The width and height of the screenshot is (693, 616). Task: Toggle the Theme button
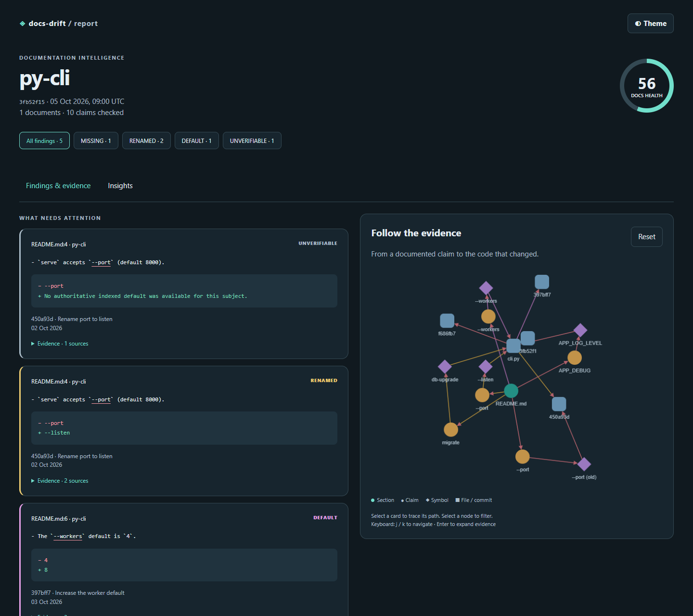[650, 24]
